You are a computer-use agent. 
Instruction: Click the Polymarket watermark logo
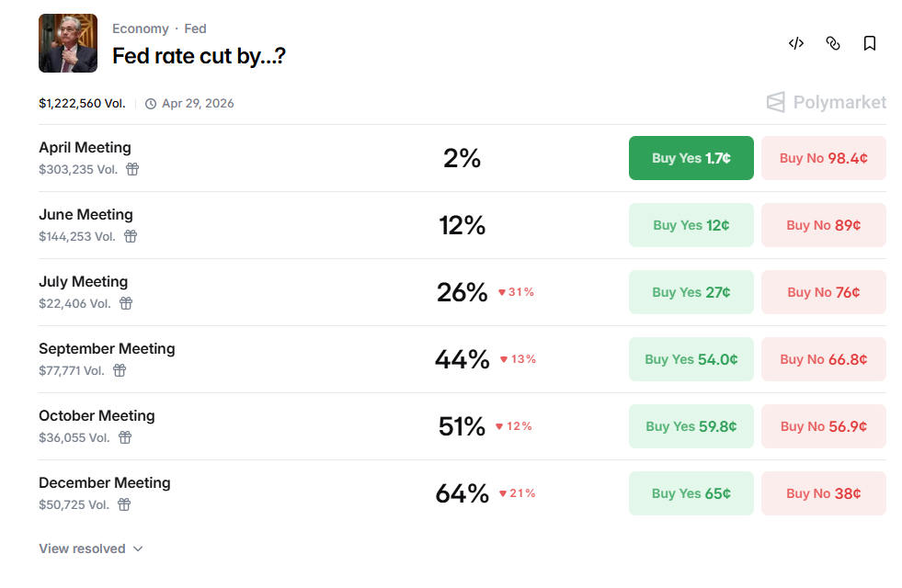coord(825,102)
